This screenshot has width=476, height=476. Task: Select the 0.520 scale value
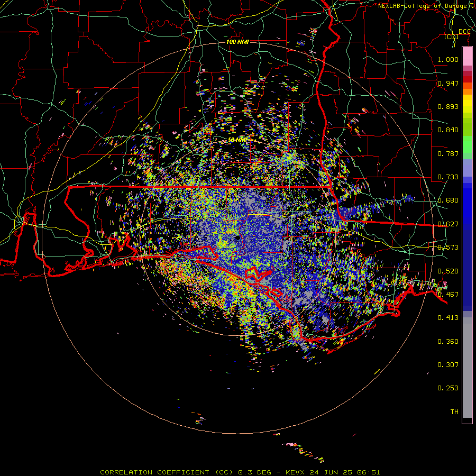(x=448, y=271)
